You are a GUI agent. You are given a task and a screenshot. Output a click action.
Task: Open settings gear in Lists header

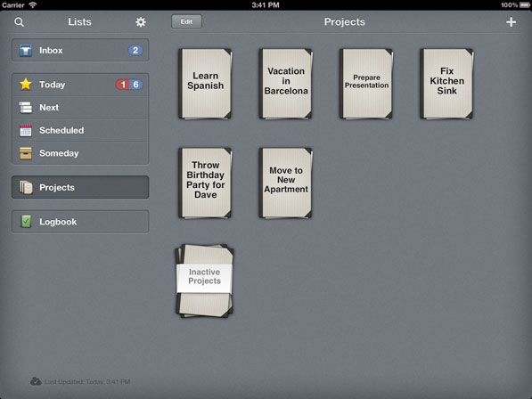tap(141, 22)
